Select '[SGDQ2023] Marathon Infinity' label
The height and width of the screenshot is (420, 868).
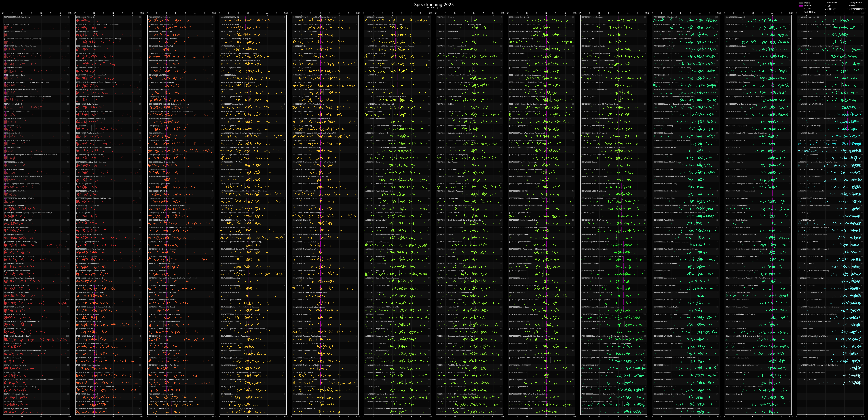[x=305, y=31]
